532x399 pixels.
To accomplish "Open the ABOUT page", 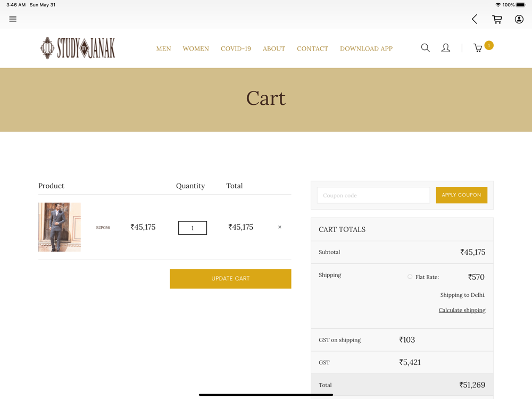I will click(274, 48).
